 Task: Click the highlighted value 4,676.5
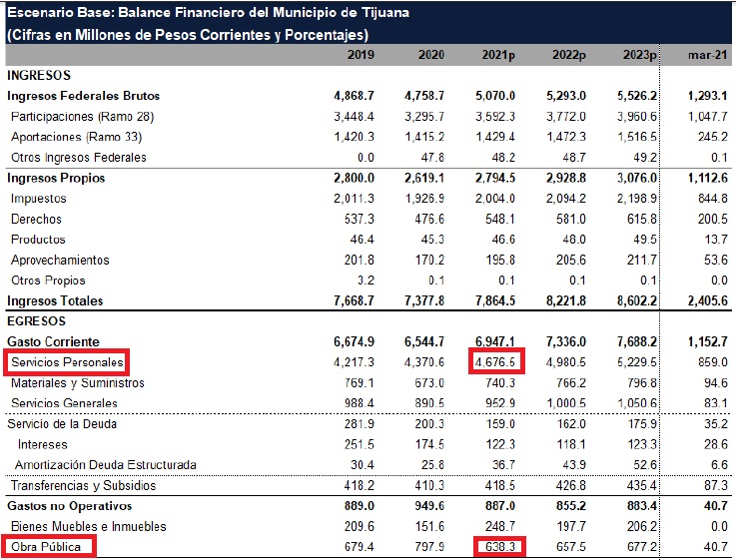point(494,362)
